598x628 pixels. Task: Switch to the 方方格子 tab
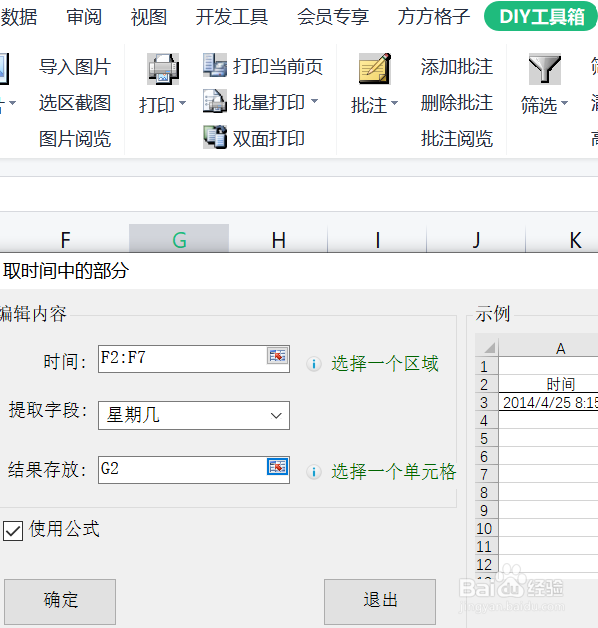click(x=434, y=17)
